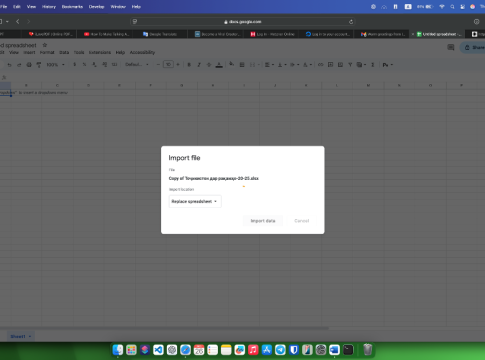This screenshot has width=485, height=360.
Task: Click the imported xlsx file name
Action: [214, 178]
